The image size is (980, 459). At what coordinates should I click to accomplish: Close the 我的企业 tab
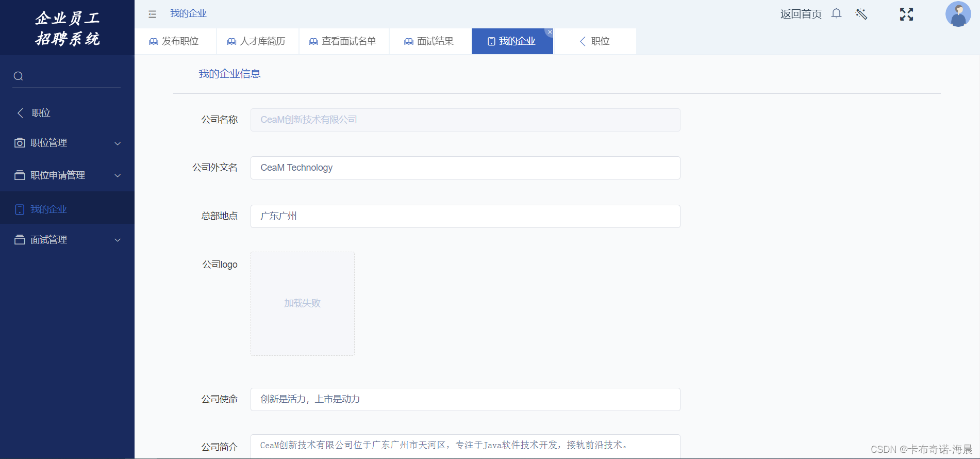pos(550,32)
